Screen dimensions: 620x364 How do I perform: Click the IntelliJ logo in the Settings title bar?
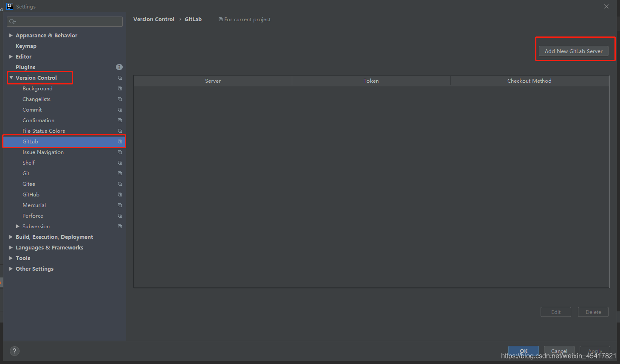coord(10,6)
